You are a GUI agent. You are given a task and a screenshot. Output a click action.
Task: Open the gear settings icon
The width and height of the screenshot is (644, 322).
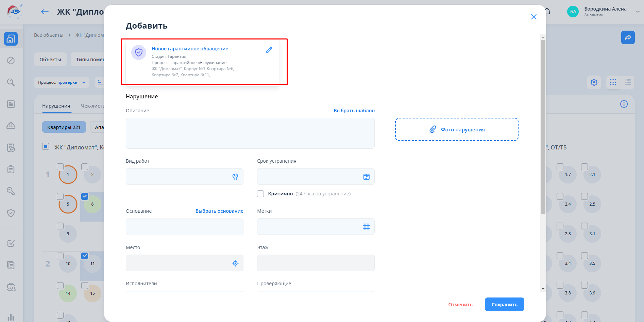click(x=594, y=82)
